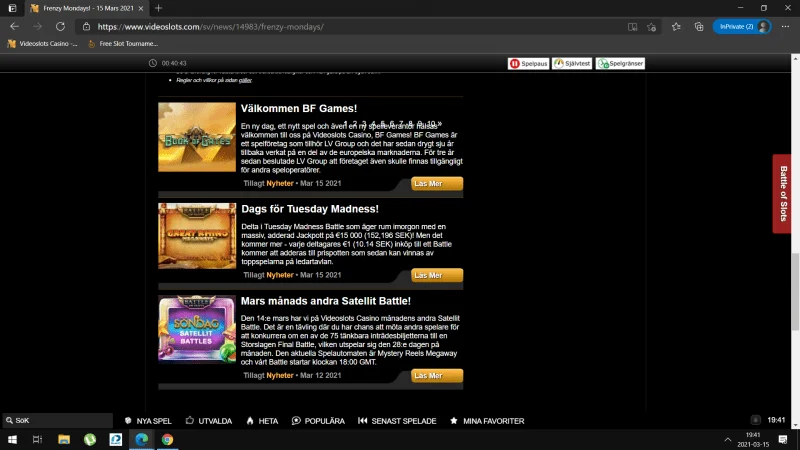Open the Book of Gates thumbnail
800x450 pixels.
coord(197,137)
